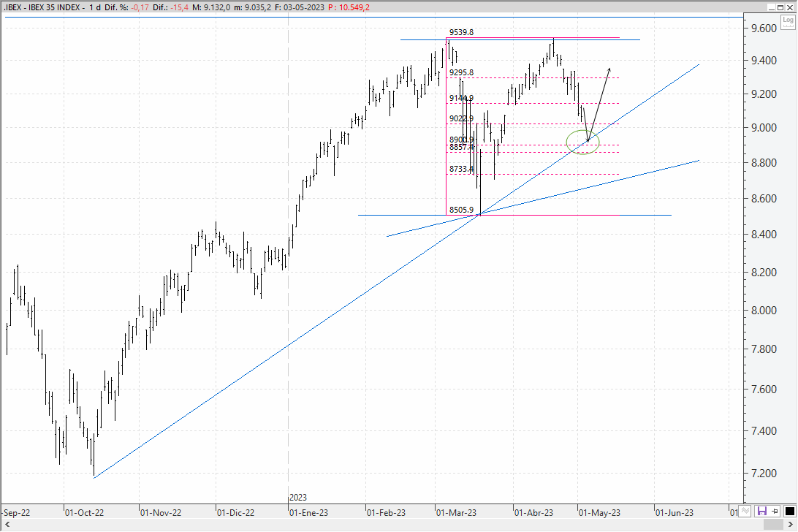Click the 9.600 price axis label
Screen dimensions: 798x532
[x=764, y=28]
